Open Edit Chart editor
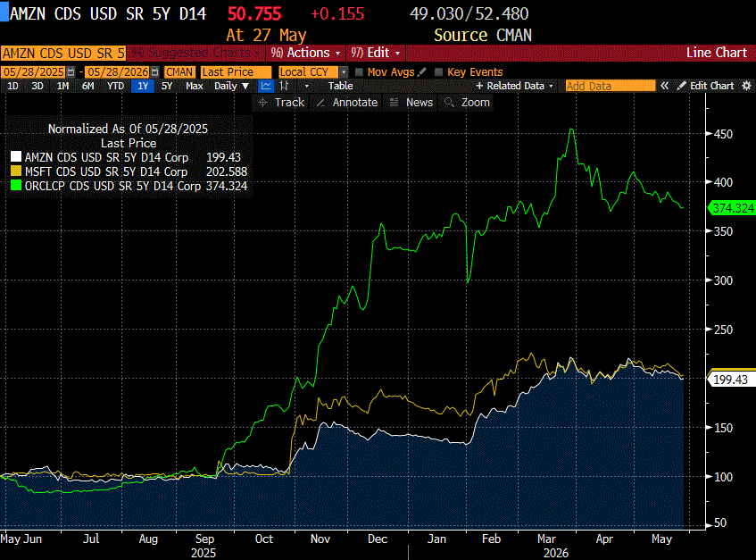This screenshot has height=560, width=756. coord(706,86)
